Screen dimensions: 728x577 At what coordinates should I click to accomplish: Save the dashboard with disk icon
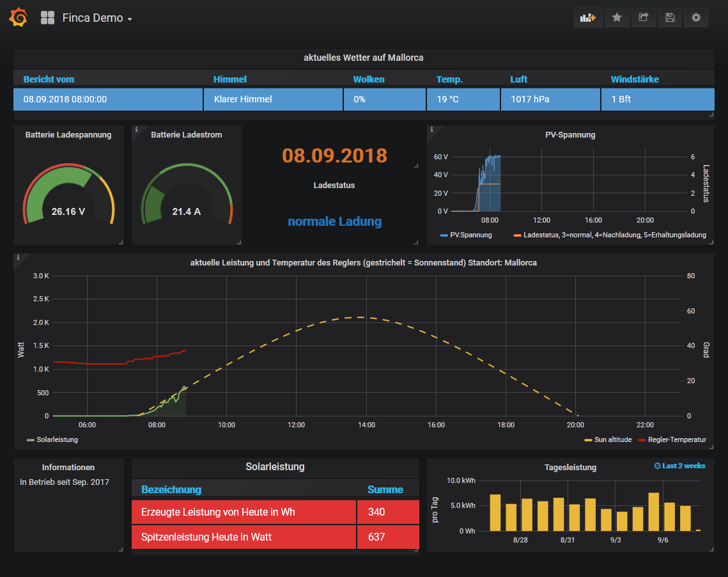coord(670,18)
